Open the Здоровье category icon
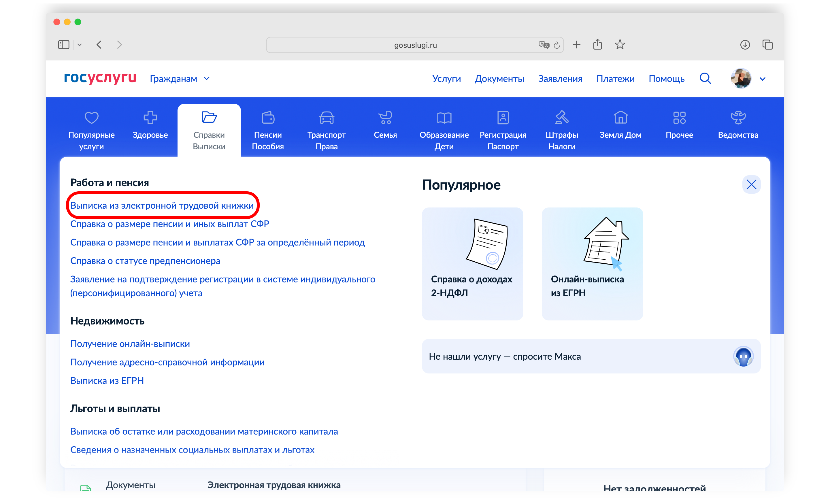830x504 pixels. coord(150,118)
